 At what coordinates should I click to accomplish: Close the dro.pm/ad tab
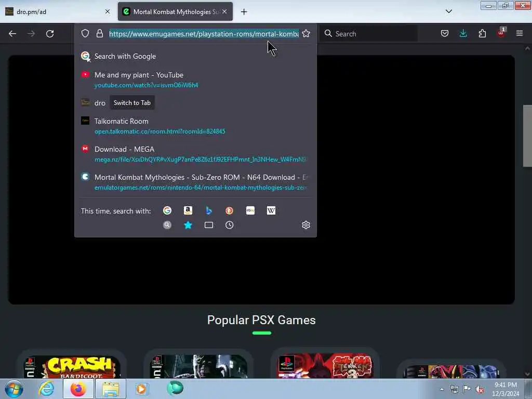(x=108, y=11)
